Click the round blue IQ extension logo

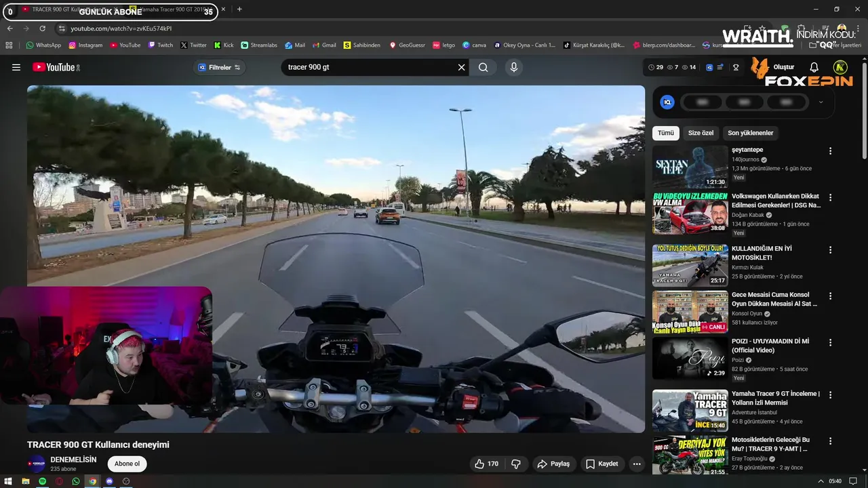coord(667,102)
